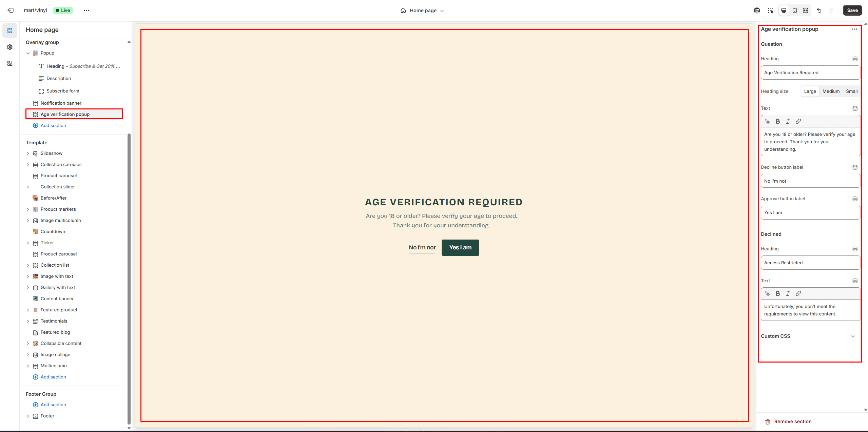Click the exit editor icon

point(11,10)
